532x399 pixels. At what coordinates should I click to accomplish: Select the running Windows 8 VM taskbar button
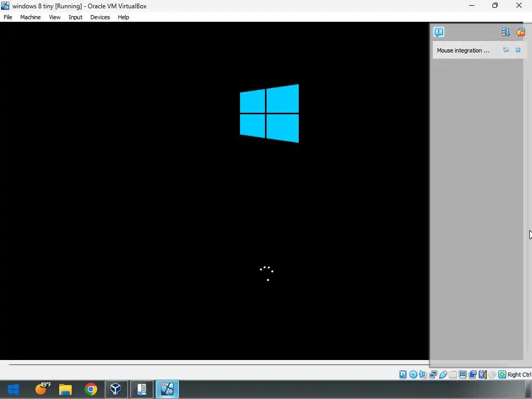click(x=167, y=389)
